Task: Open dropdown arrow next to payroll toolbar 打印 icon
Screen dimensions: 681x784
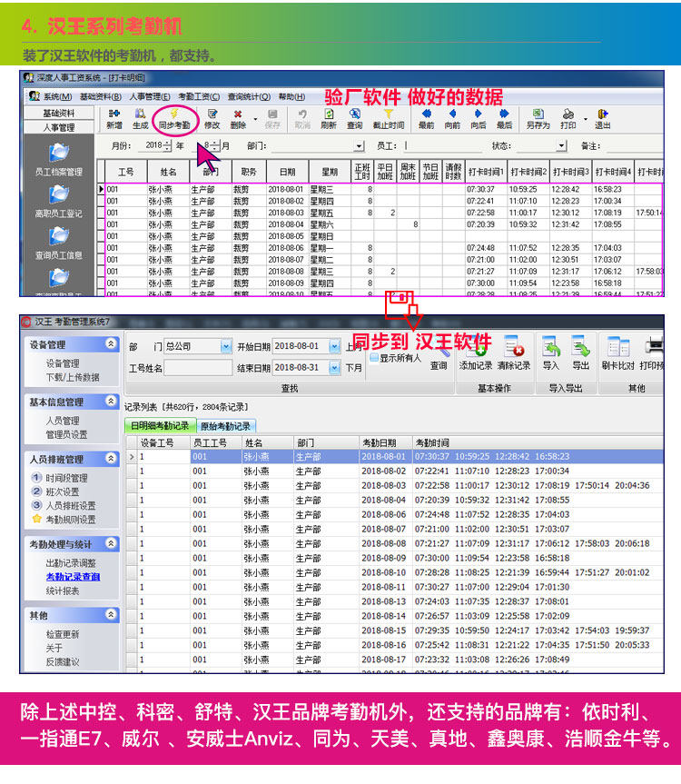Action: (x=585, y=120)
